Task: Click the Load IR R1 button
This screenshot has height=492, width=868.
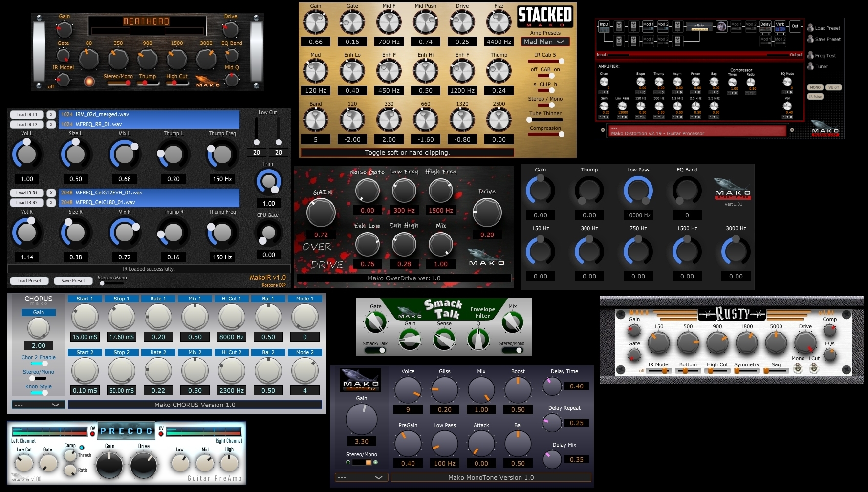Action: coord(27,193)
